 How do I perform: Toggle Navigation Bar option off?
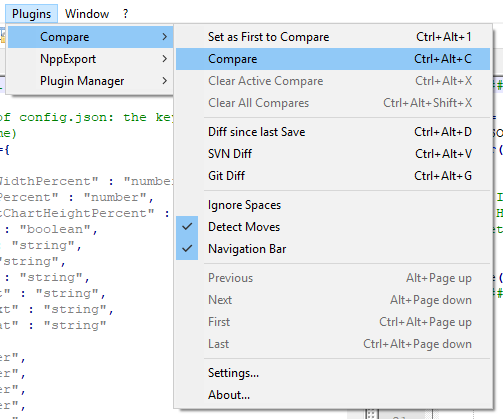pos(333,249)
